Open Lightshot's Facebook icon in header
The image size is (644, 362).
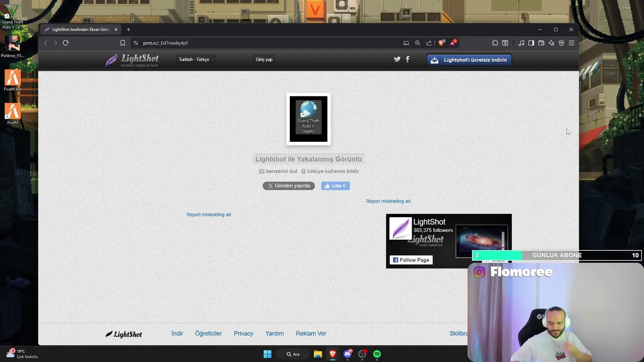(x=408, y=59)
